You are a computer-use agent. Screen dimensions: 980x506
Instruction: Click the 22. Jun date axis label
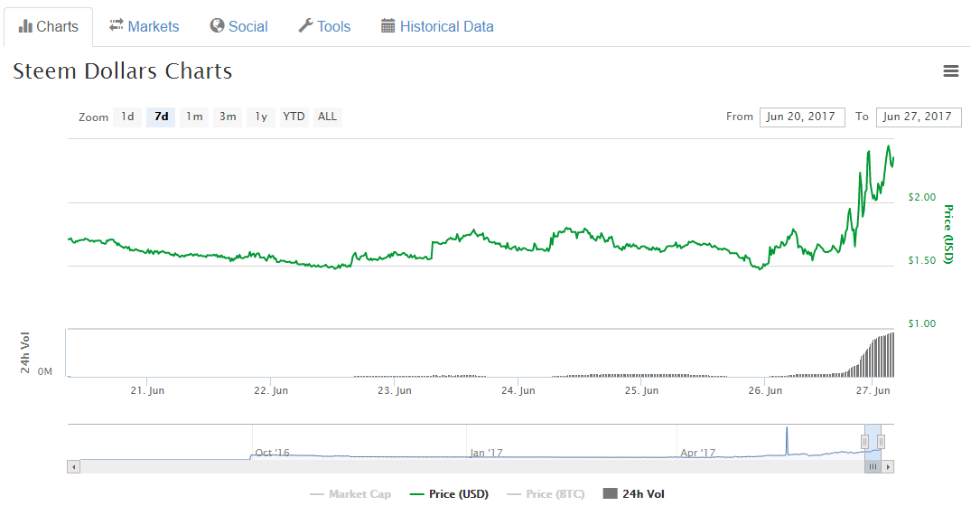271,391
